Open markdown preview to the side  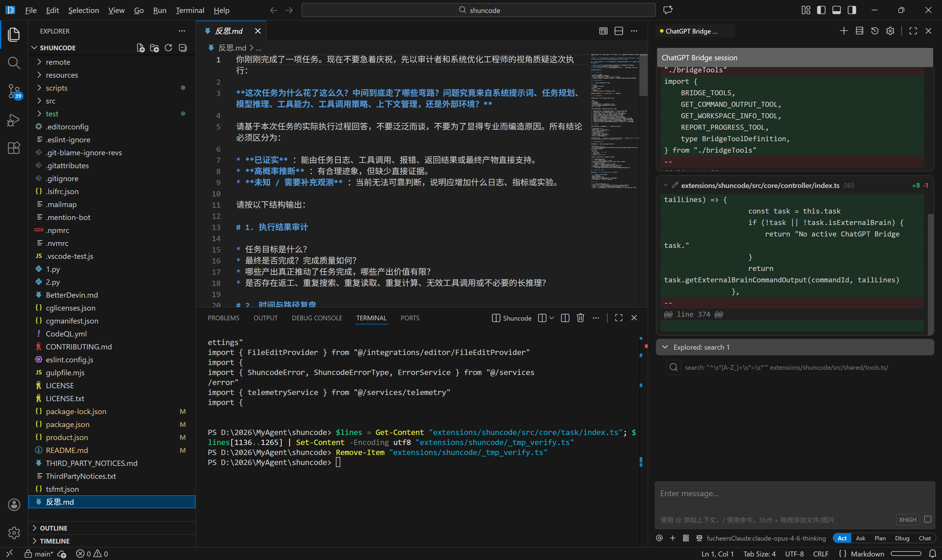point(603,31)
